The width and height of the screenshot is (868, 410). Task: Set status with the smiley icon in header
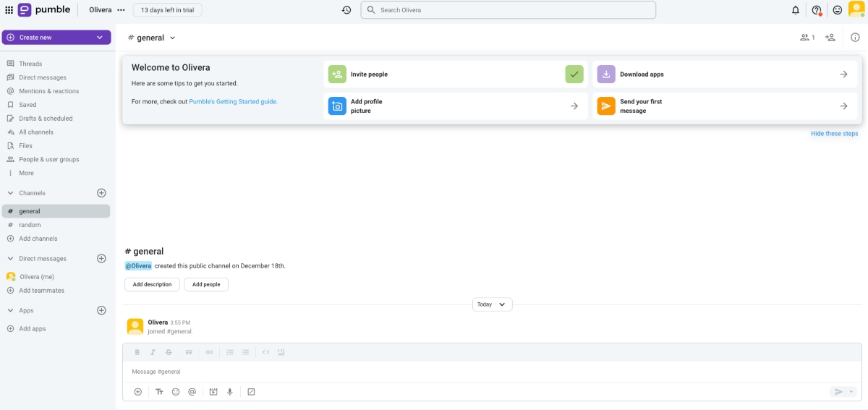(x=838, y=10)
